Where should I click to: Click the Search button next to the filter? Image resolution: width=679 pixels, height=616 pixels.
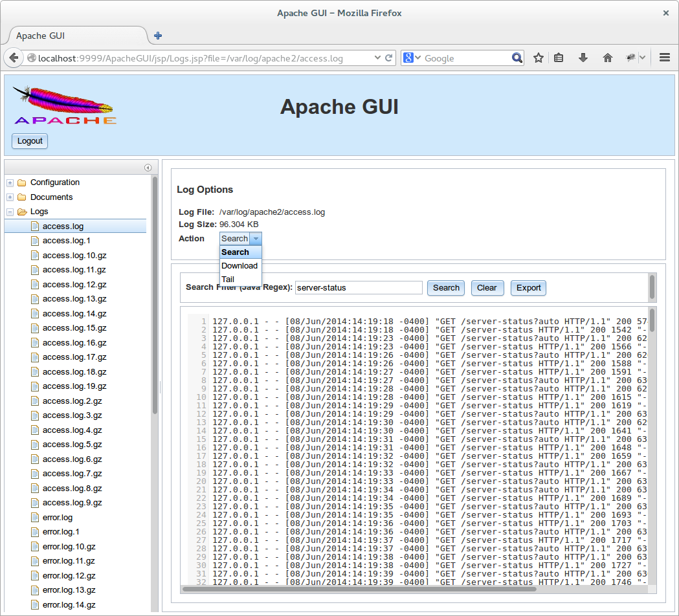(x=445, y=288)
